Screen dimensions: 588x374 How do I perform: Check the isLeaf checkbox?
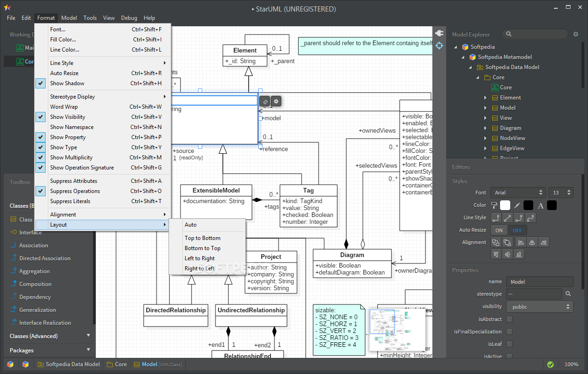509,344
